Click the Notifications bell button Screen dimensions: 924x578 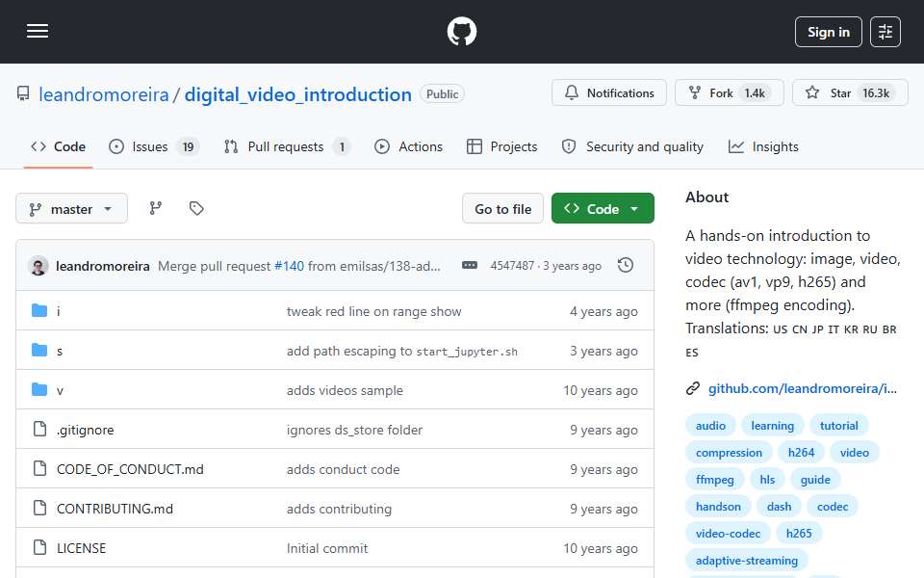click(x=608, y=93)
